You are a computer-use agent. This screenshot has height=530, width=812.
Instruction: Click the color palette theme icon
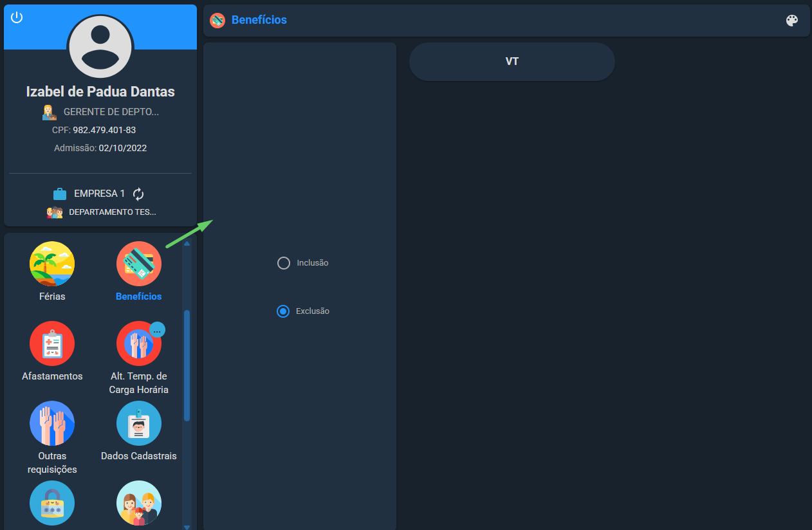pyautogui.click(x=792, y=21)
